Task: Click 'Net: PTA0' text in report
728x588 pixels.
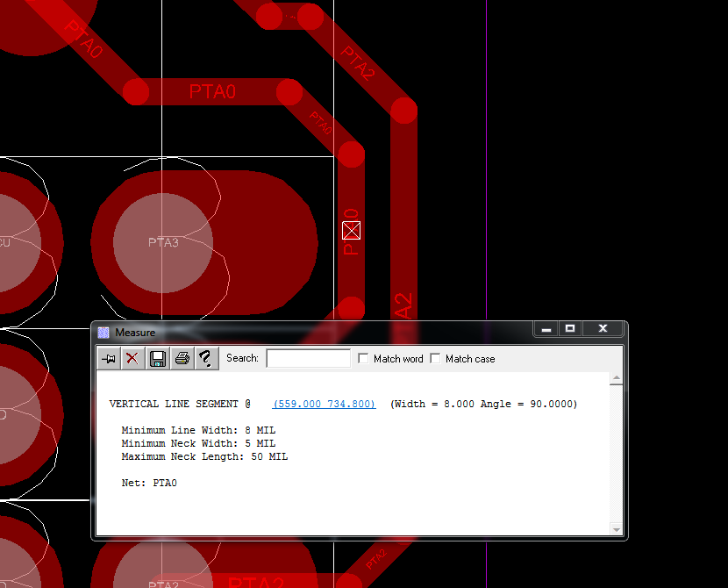Action: (149, 483)
